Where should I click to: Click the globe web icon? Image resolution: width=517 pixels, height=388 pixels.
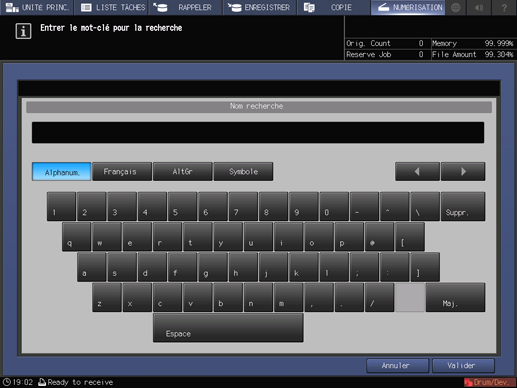point(455,7)
